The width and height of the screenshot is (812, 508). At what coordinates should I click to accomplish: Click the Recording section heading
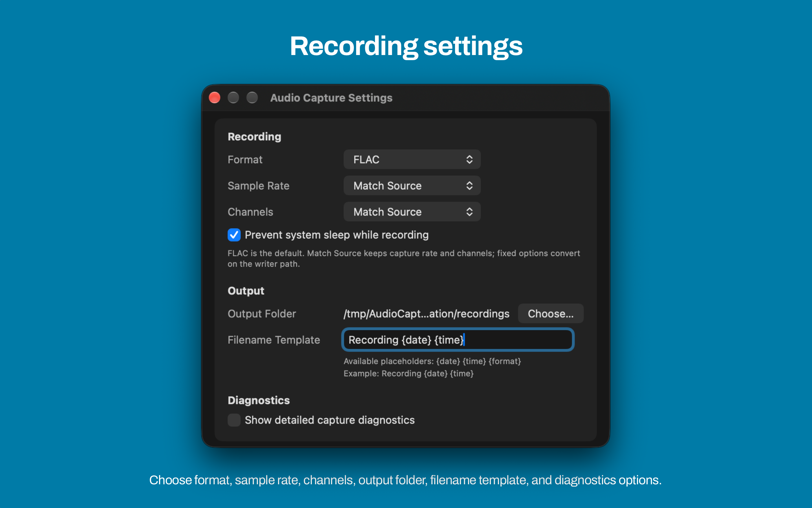click(x=254, y=137)
